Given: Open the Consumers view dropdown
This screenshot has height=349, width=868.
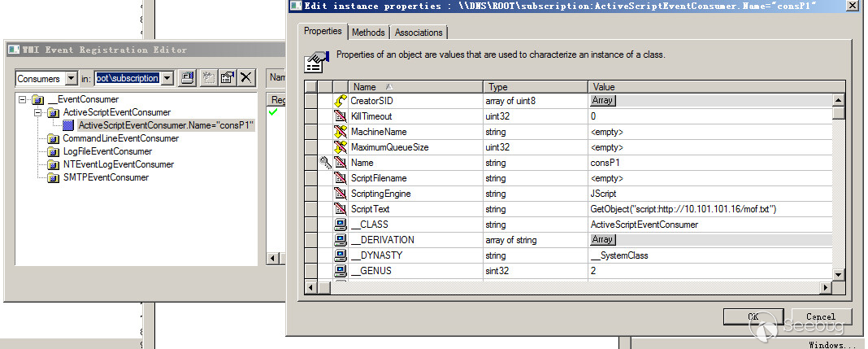Looking at the screenshot, I should click(x=71, y=78).
